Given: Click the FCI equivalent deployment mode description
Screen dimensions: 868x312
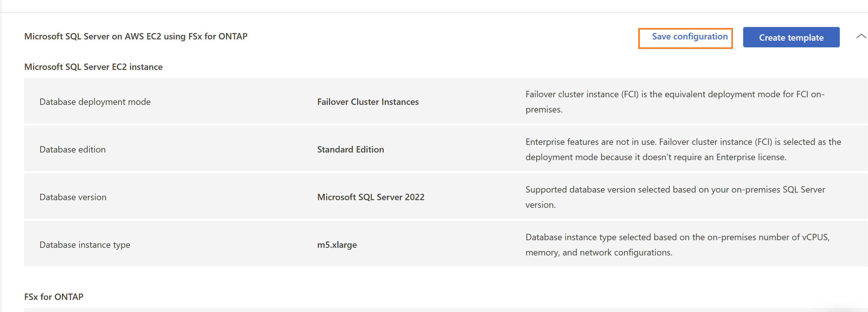Looking at the screenshot, I should pos(675,102).
